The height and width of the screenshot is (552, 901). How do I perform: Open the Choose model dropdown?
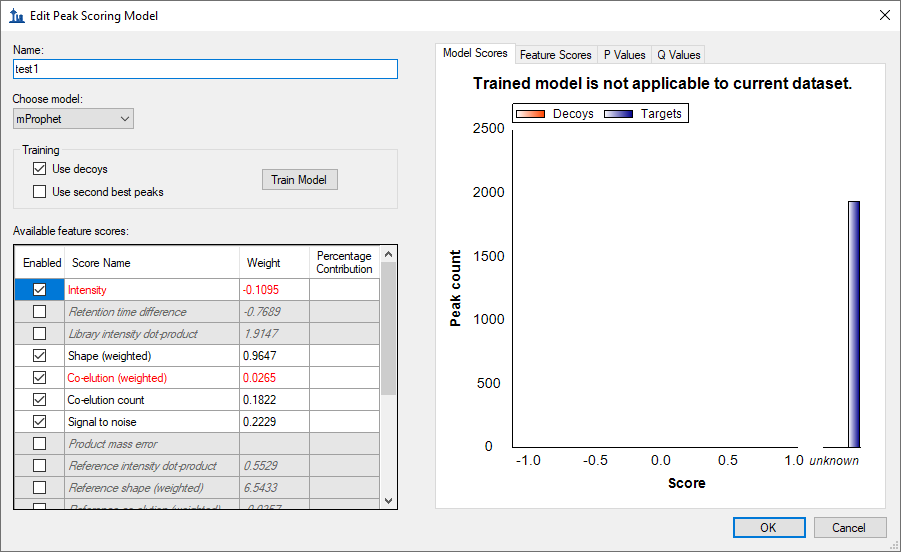point(73,119)
